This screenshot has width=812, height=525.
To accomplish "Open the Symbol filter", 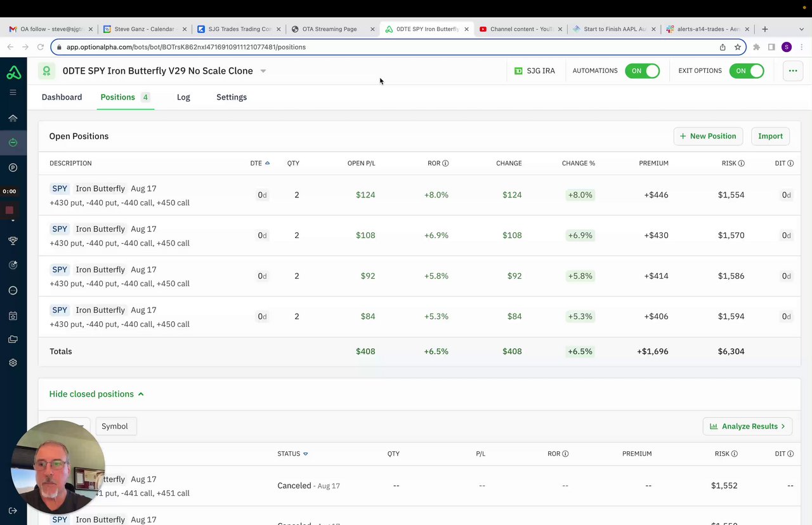I will pyautogui.click(x=115, y=426).
